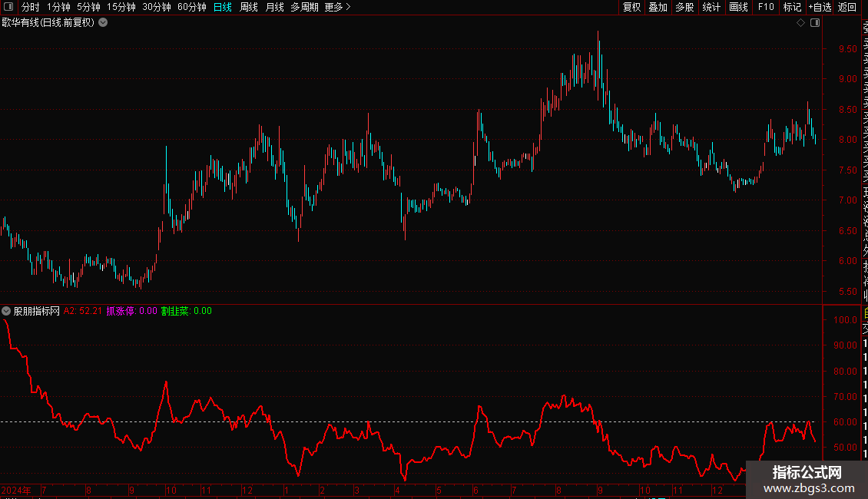This screenshot has height=499, width=868.
Task: Toggle the sidebar panel icon at top-left
Action: 8,7
